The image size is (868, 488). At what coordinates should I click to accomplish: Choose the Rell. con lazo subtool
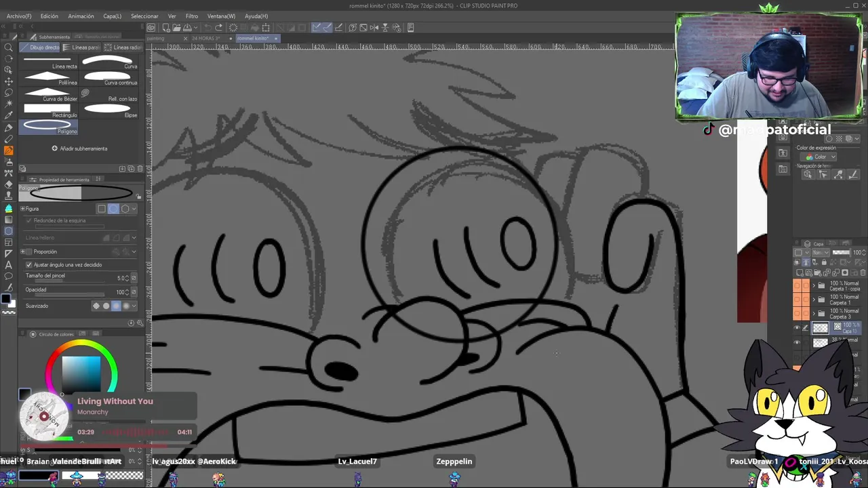[x=110, y=95]
